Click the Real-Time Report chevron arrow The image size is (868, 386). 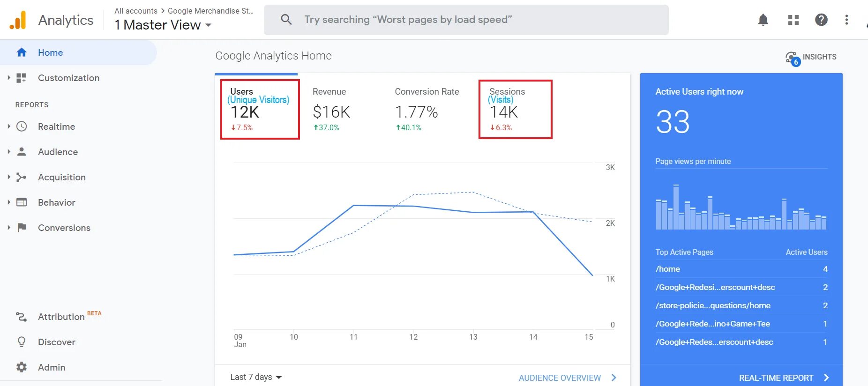click(x=826, y=378)
